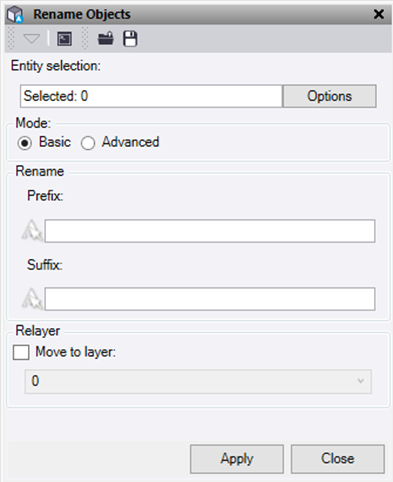This screenshot has width=393, height=482.
Task: Click the command console toolbar icon
Action: pyautogui.click(x=64, y=39)
